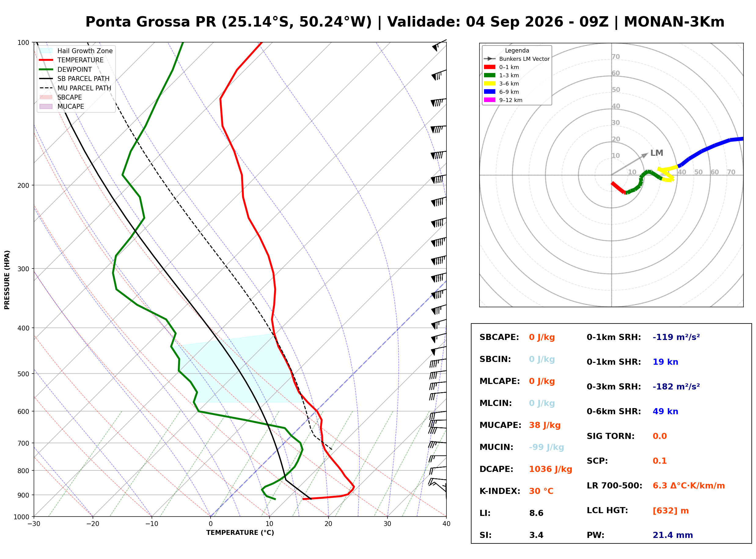Click the MUCAPE legend swatch
This screenshot has height=559, width=756.
click(46, 106)
